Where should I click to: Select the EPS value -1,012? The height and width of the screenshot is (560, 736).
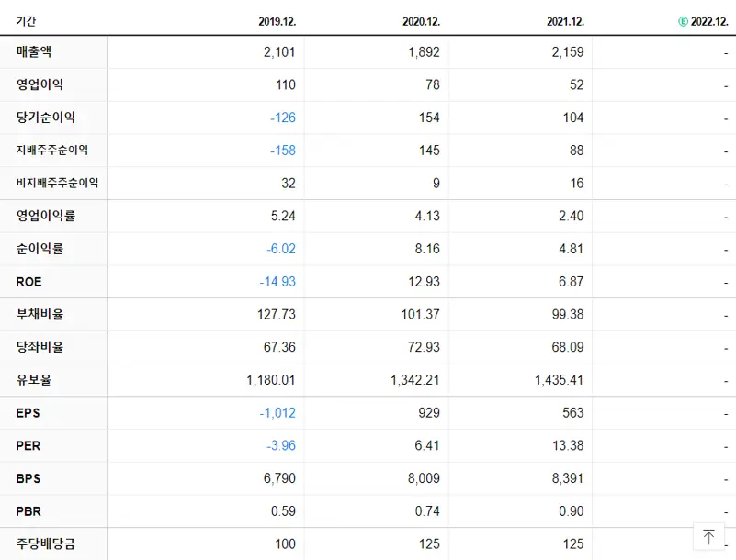tap(277, 413)
